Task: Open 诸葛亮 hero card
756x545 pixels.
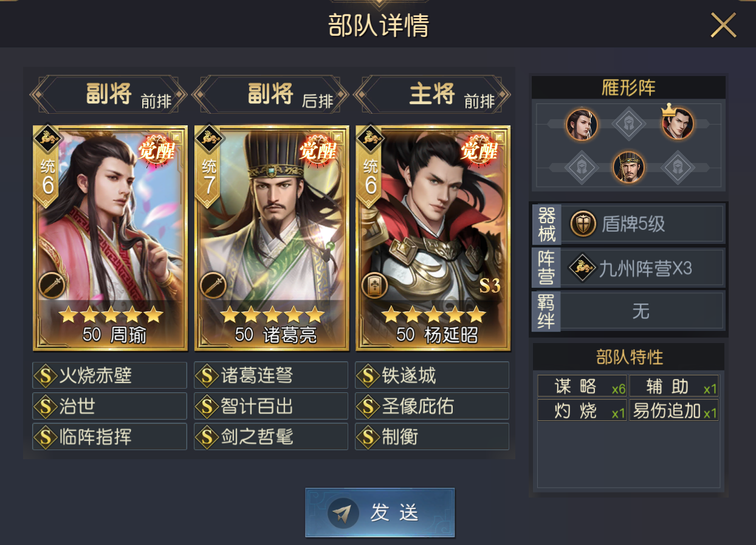Action: 272,238
